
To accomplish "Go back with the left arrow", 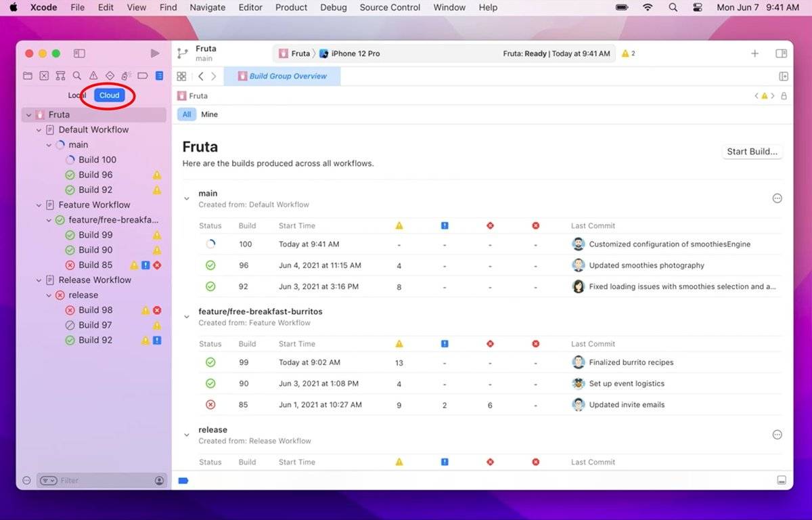I will click(200, 77).
